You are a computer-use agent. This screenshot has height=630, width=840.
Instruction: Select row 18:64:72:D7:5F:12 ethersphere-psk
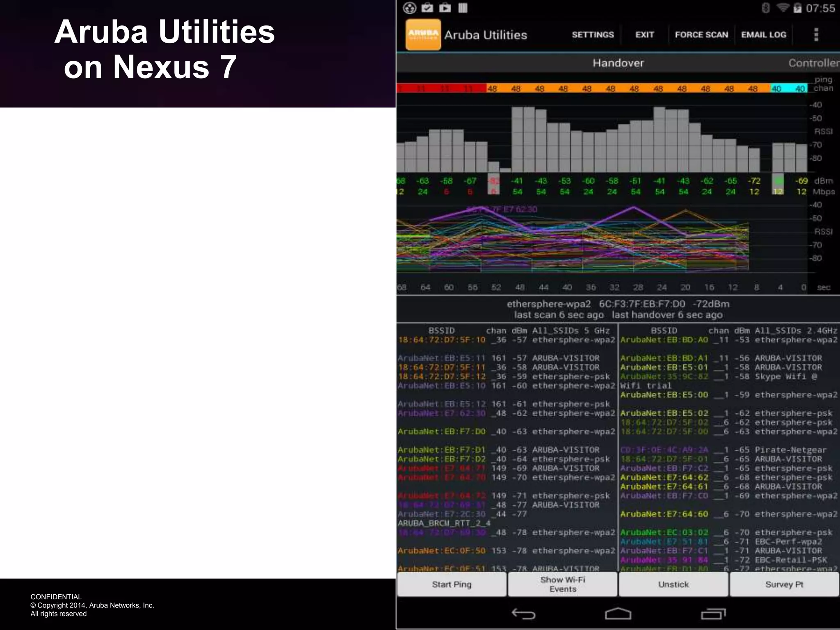click(507, 377)
